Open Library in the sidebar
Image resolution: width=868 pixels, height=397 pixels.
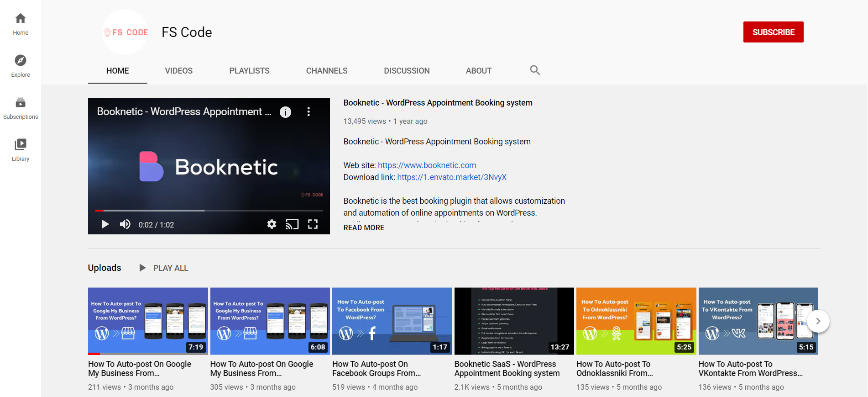click(x=21, y=150)
